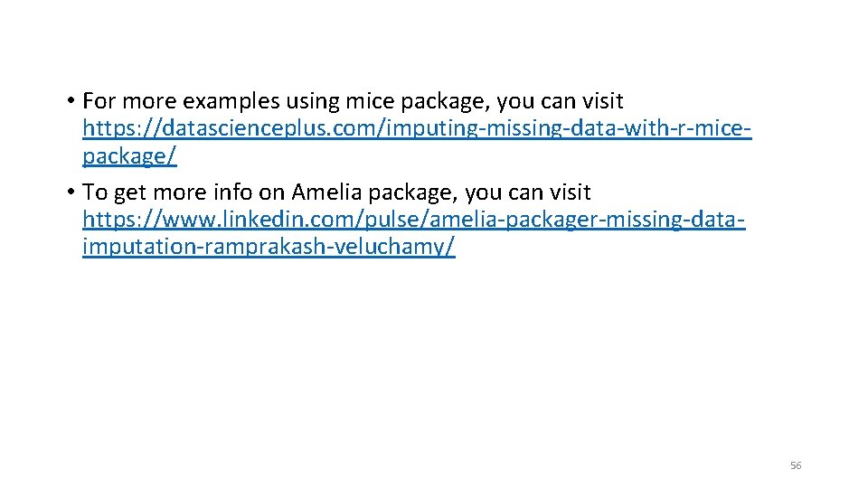
Task: Click "you can visit" after mice package
Action: point(560,102)
